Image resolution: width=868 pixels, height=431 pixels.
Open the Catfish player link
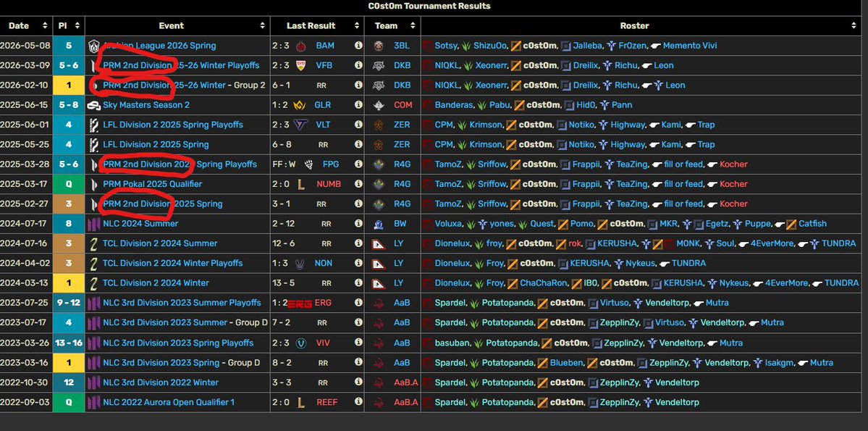point(813,224)
